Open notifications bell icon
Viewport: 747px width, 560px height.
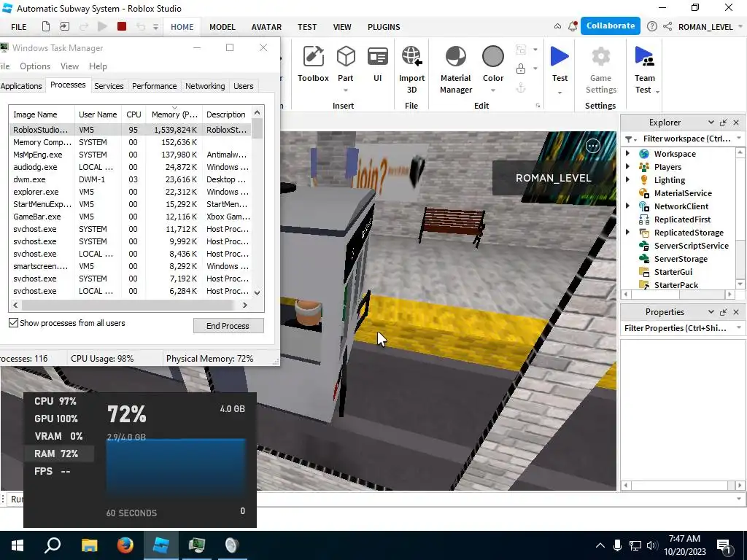573,27
